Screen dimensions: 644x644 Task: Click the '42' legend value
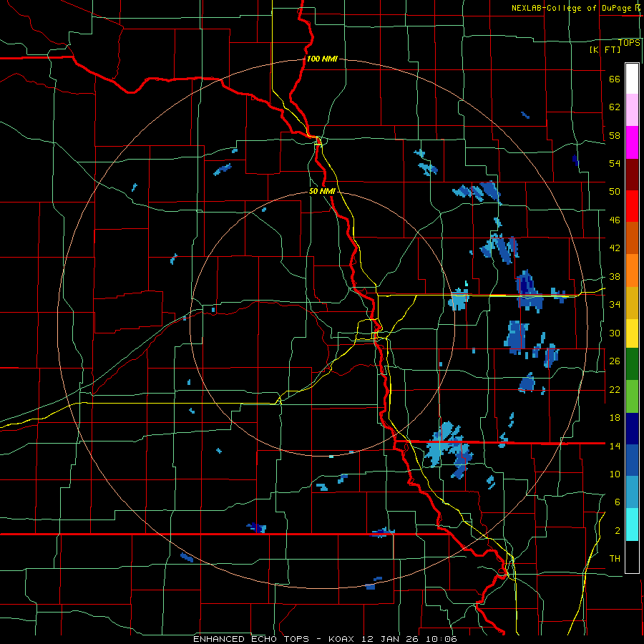(615, 248)
